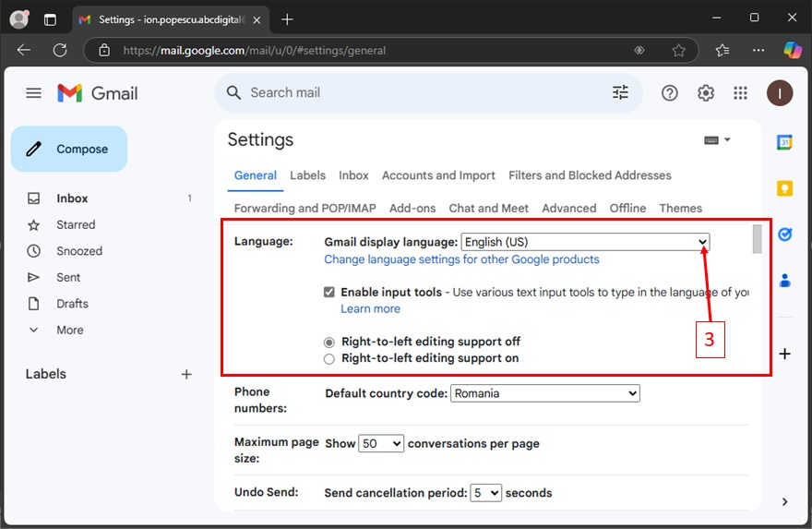
Task: Select Right-to-left editing support off
Action: tap(329, 343)
